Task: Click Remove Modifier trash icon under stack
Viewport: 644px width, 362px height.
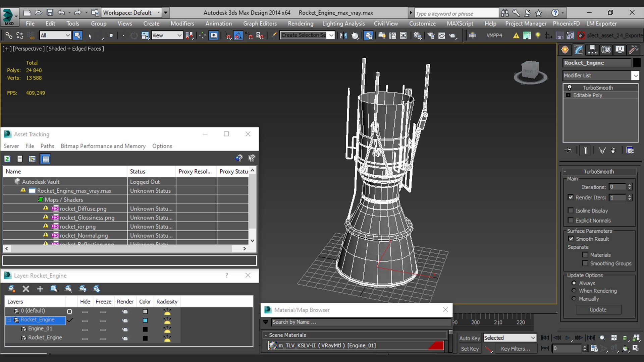Action: (613, 150)
